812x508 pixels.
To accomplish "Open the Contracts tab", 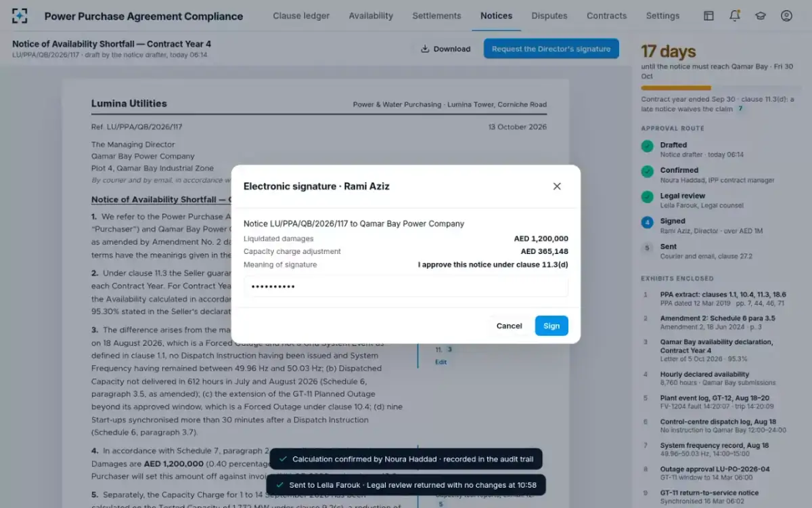I will (606, 16).
